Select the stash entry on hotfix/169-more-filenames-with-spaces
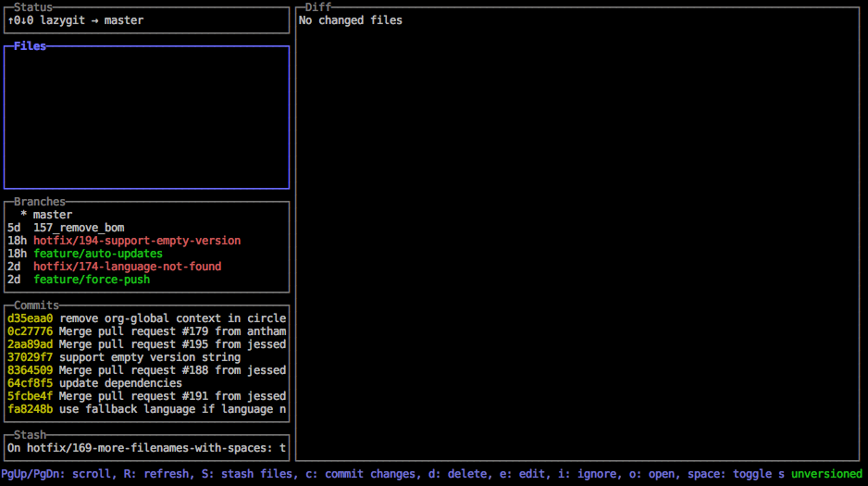The image size is (868, 486). click(146, 448)
